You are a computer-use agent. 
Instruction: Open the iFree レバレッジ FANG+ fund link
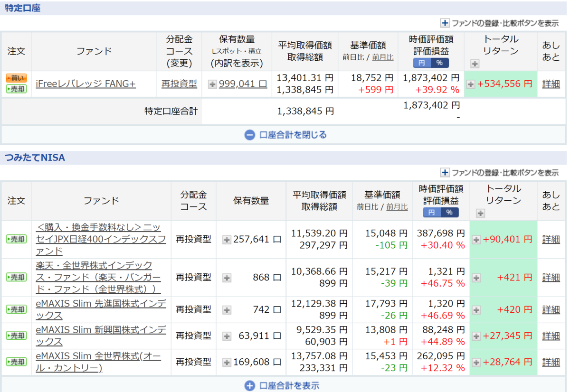coord(85,84)
